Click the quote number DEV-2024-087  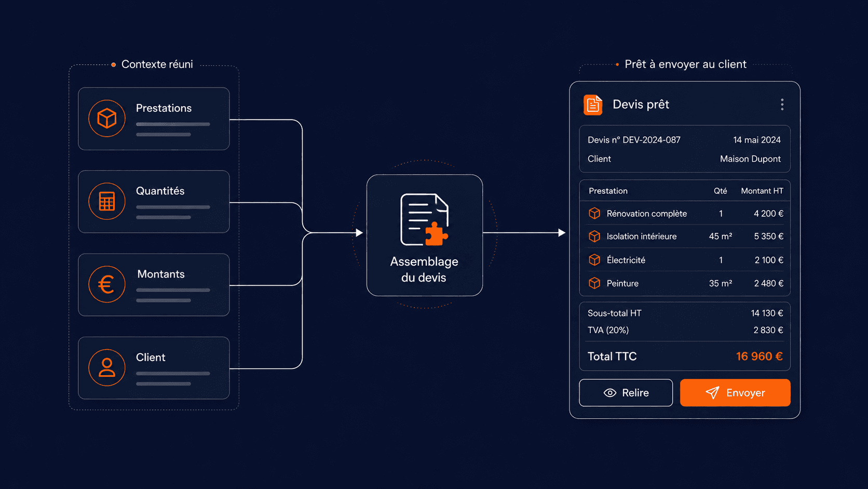click(x=652, y=140)
